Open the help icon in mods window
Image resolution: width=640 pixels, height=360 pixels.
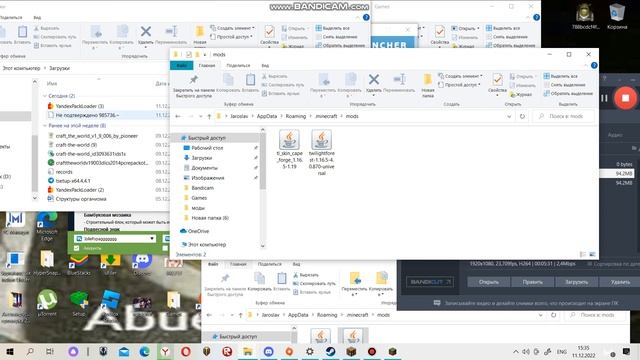[594, 65]
